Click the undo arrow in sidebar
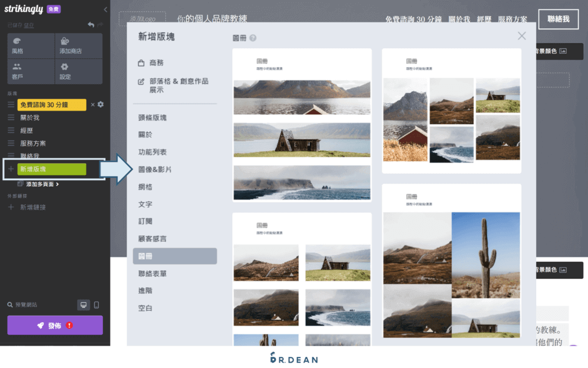Viewport: 588px width, 368px height. tap(91, 25)
